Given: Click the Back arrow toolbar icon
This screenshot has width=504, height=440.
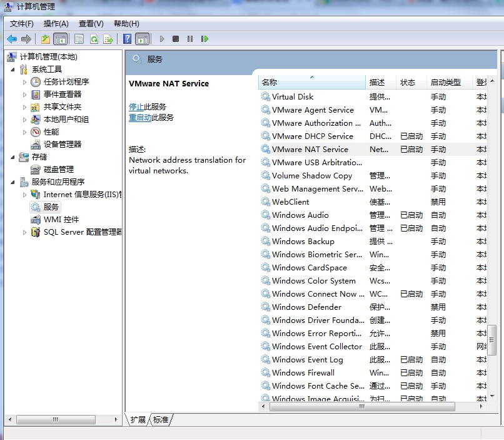Looking at the screenshot, I should pos(12,39).
